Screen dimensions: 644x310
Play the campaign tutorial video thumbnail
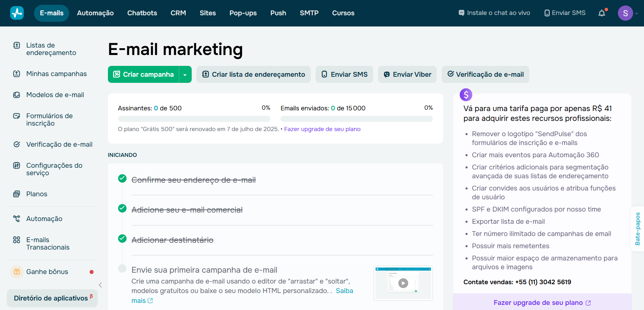pos(403,283)
